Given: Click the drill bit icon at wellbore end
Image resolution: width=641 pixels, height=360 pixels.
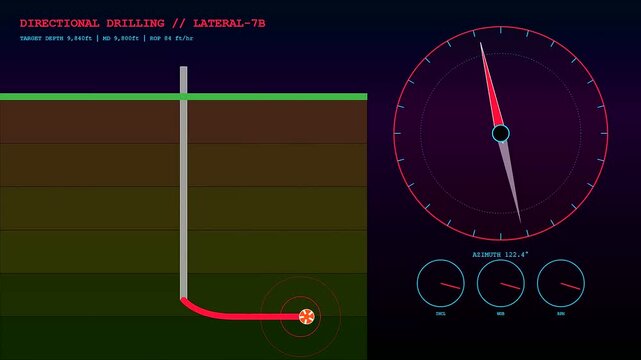Looking at the screenshot, I should [x=307, y=316].
